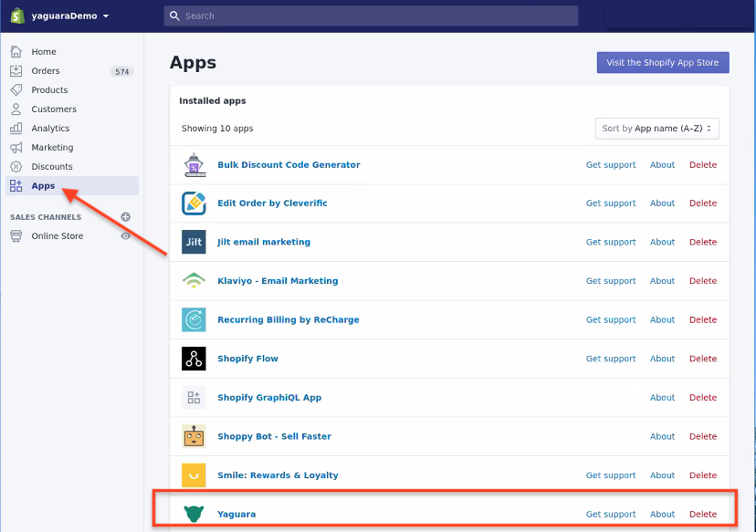Viewport: 756px width, 532px height.
Task: Open the Bulk Discount Code Generator app icon
Action: pyautogui.click(x=194, y=165)
